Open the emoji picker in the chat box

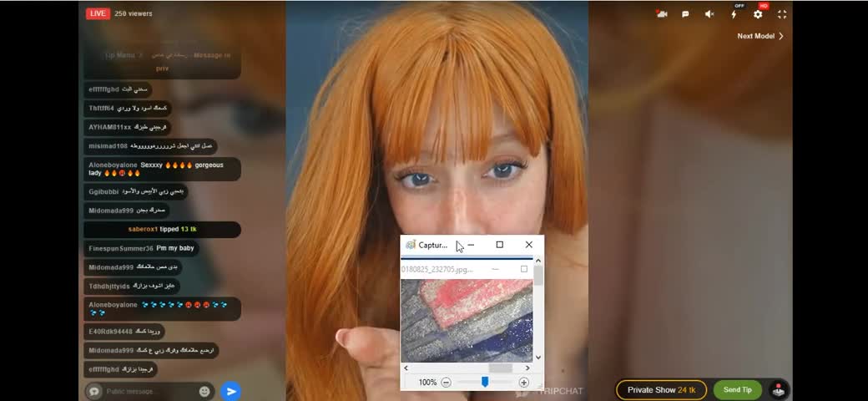(204, 391)
